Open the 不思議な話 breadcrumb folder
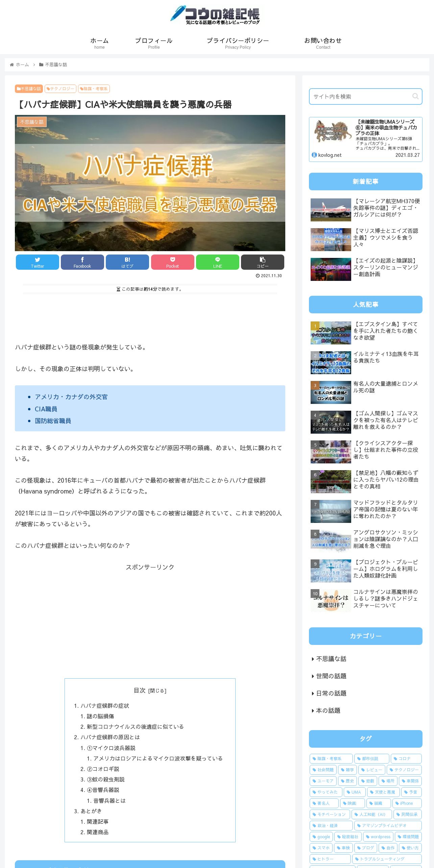434x868 pixels. (53, 65)
